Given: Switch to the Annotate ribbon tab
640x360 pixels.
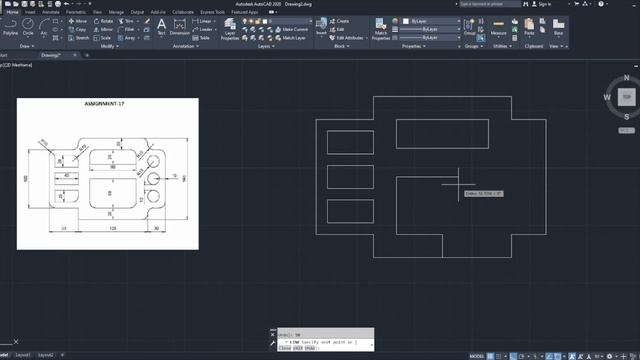Looking at the screenshot, I should point(51,12).
